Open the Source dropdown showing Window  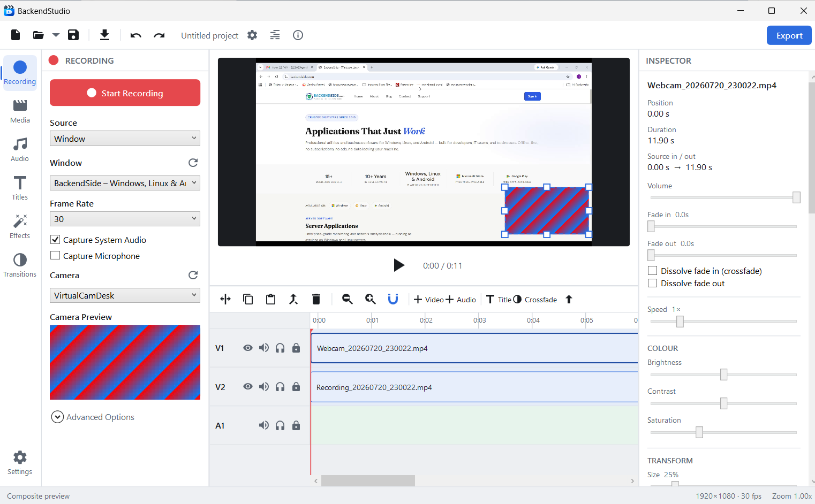click(125, 139)
